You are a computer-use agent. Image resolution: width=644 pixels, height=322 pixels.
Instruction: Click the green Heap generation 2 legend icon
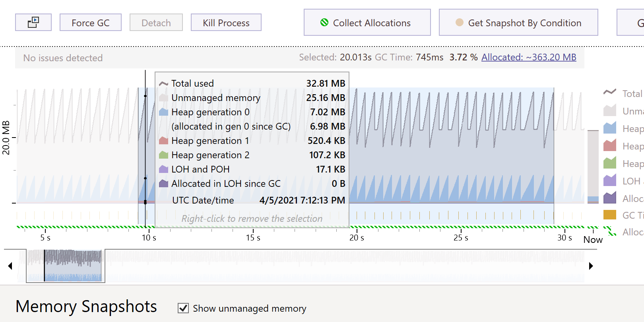[x=610, y=163]
